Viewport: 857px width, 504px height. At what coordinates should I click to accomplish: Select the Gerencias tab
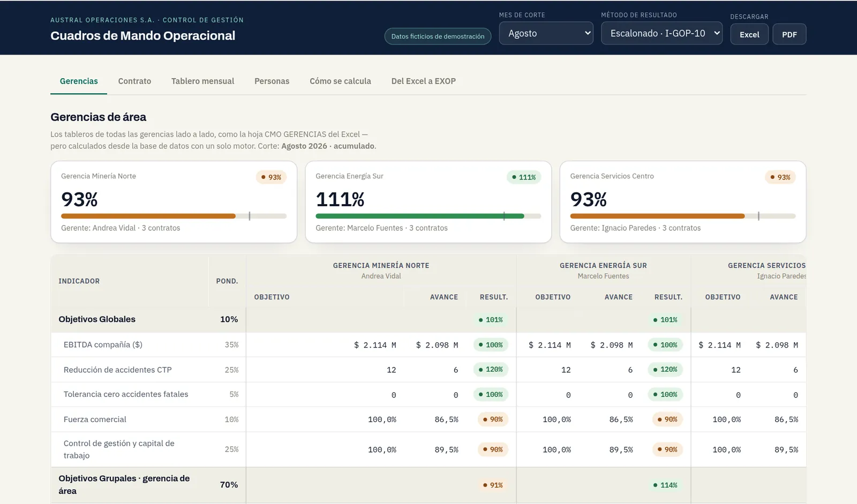coord(79,81)
